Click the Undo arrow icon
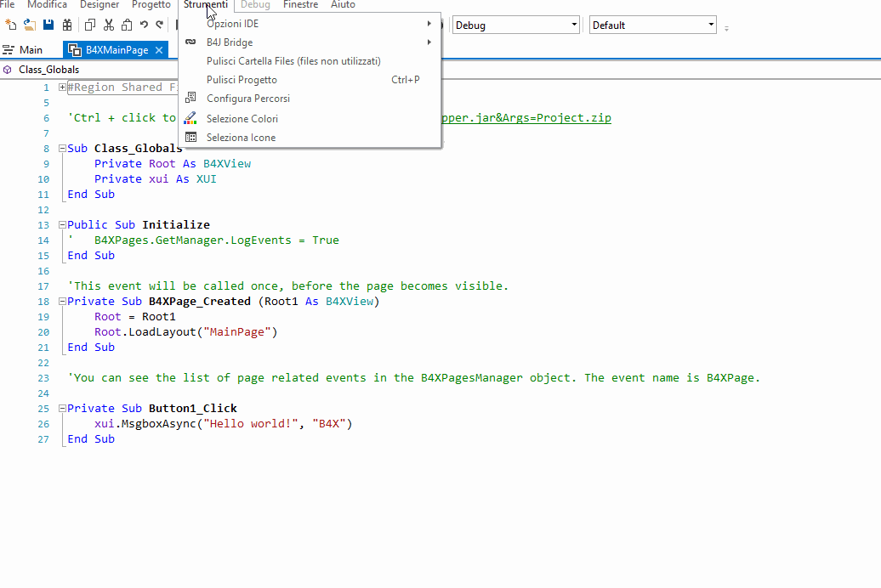 [144, 25]
